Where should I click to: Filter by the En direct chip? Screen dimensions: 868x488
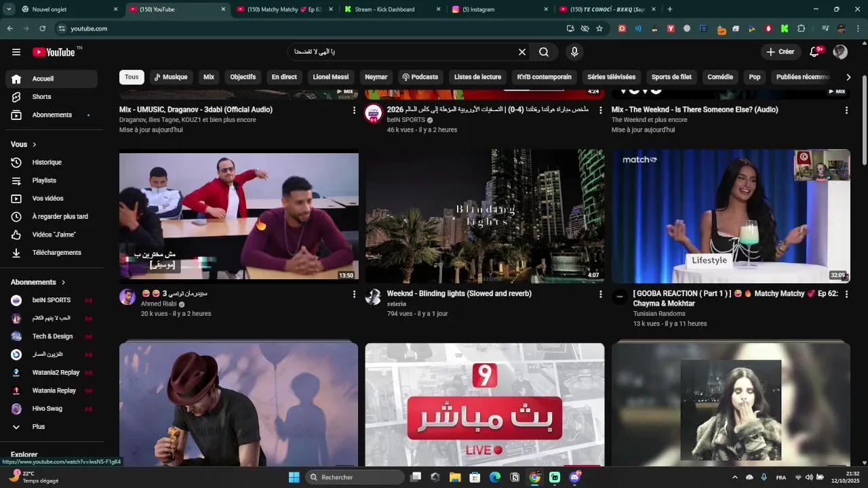click(284, 77)
